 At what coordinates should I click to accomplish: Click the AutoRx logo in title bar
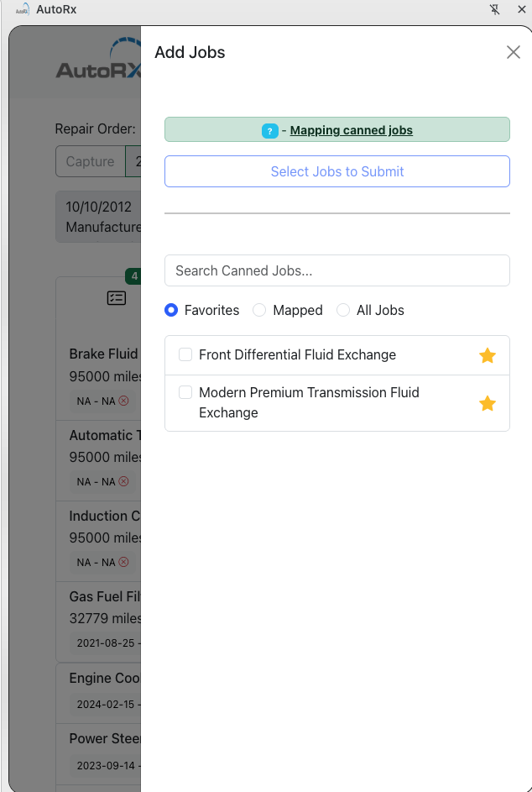(23, 9)
